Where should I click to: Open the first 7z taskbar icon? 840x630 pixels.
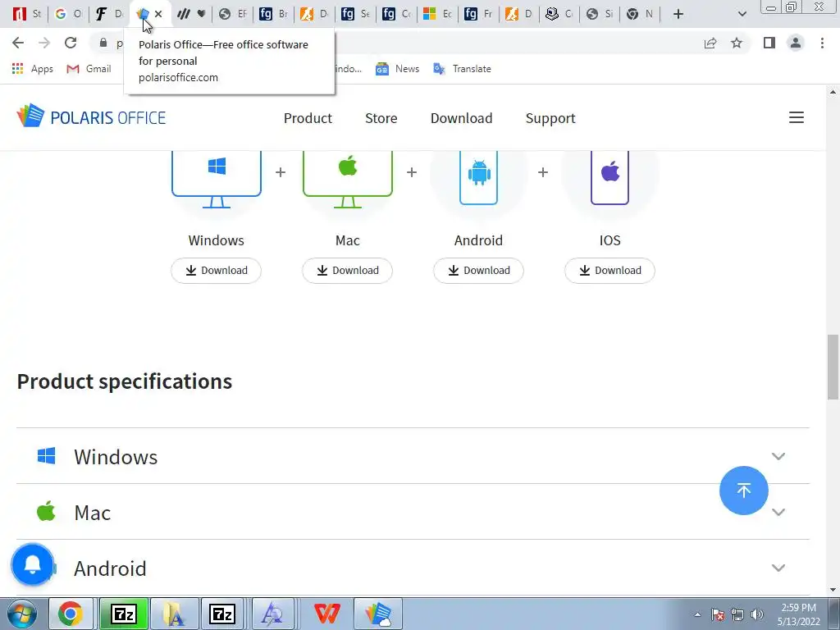pyautogui.click(x=124, y=614)
